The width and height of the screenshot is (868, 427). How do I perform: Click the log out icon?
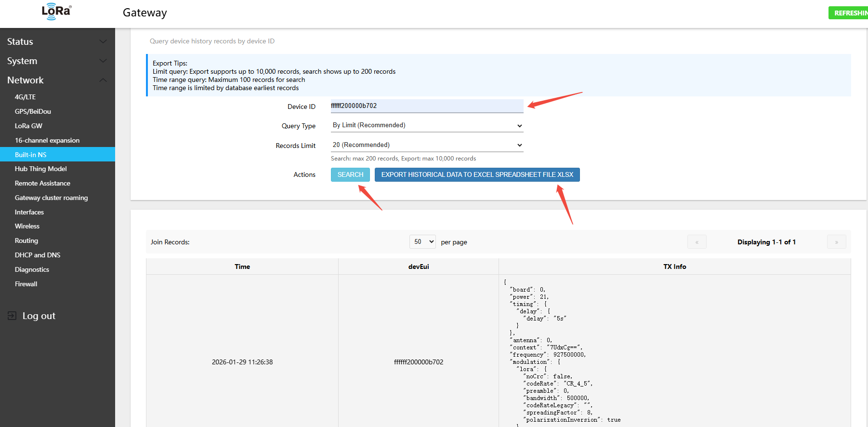[x=12, y=316]
